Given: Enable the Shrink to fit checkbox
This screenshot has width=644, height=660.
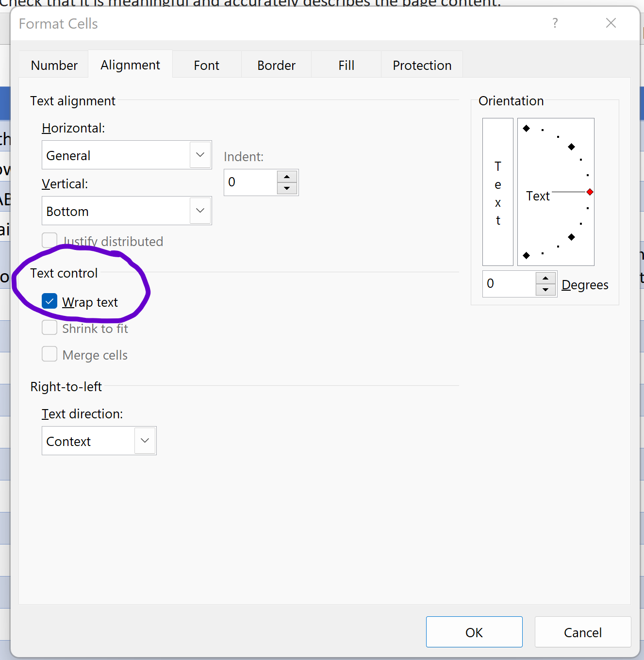Looking at the screenshot, I should point(50,328).
